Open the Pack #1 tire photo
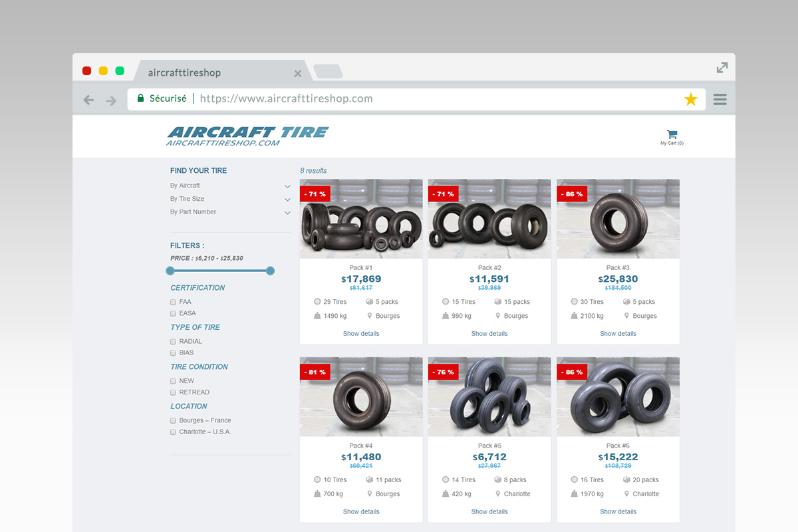Screen dimensions: 798x532 (x=361, y=219)
